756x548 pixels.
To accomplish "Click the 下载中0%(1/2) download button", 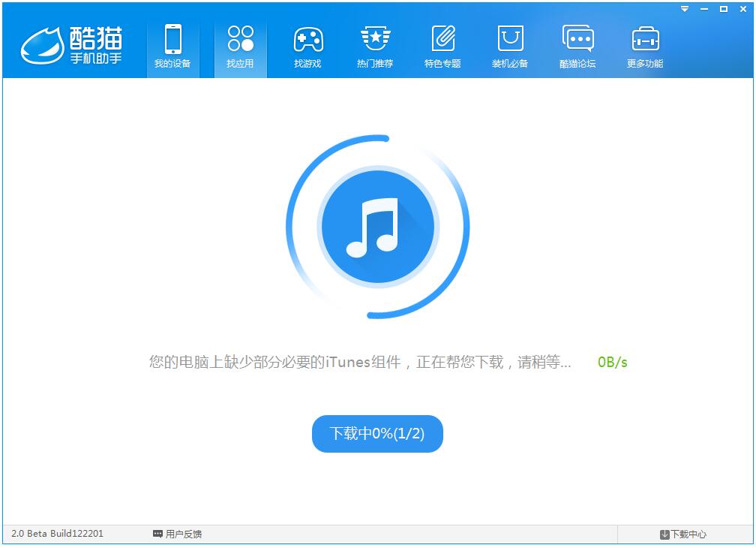I will [377, 434].
